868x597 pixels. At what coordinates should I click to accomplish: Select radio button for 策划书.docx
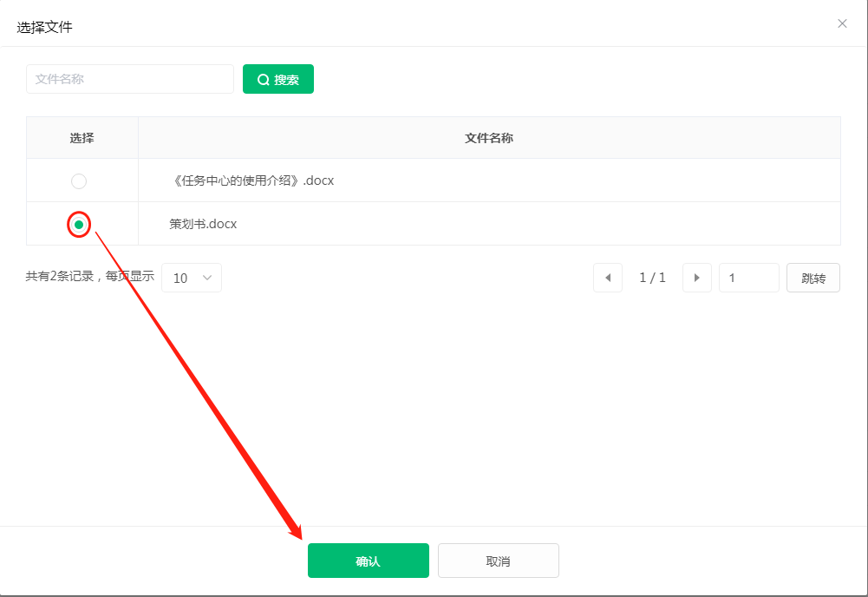pos(79,224)
